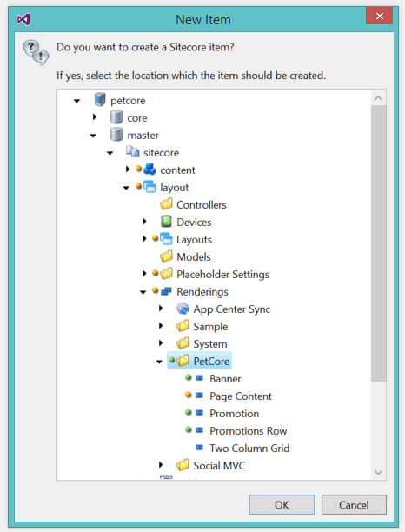Screen dimensions: 405x532
Task: Click the scrollbar down arrow
Action: tap(379, 472)
